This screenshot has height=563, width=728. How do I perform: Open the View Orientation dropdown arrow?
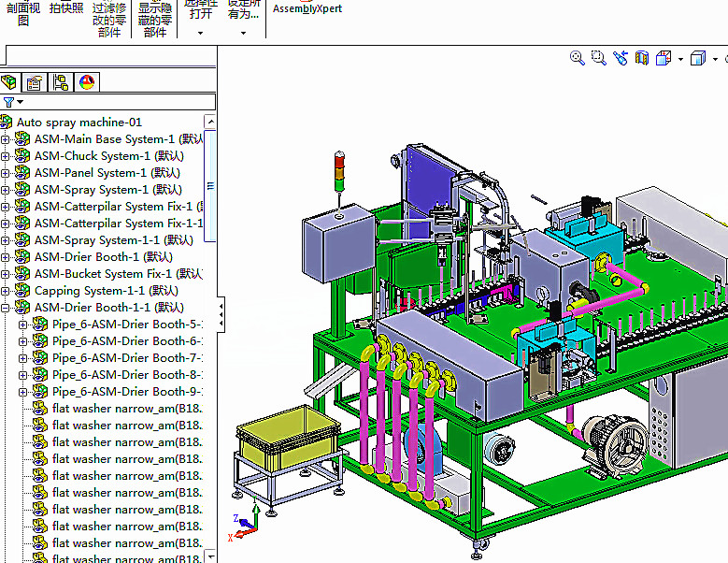pyautogui.click(x=680, y=59)
